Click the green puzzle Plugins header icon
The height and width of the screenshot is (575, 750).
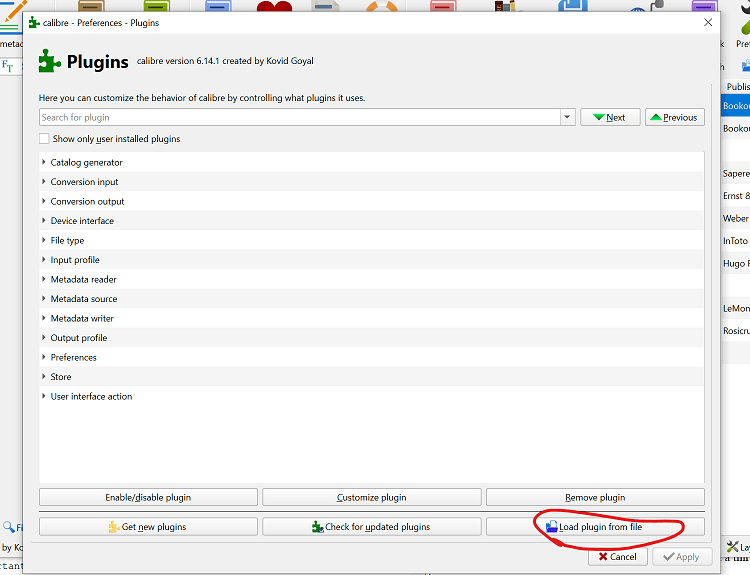pyautogui.click(x=50, y=61)
